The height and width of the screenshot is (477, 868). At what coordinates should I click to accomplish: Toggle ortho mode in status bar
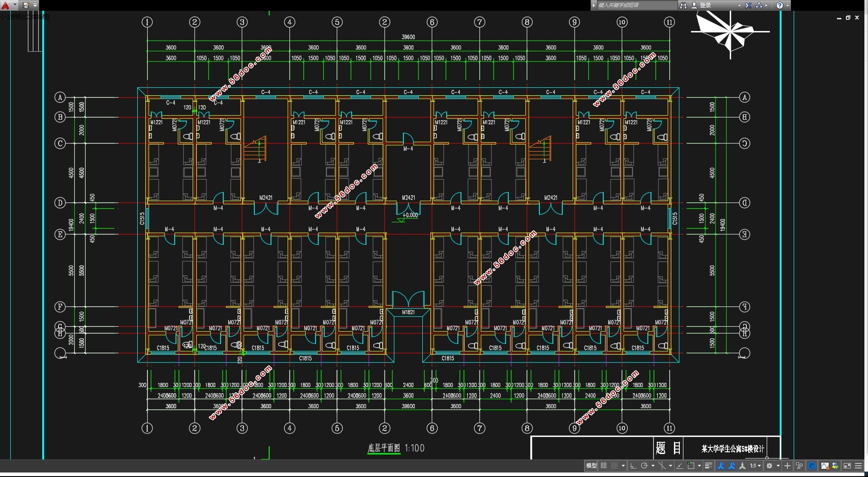tap(633, 466)
